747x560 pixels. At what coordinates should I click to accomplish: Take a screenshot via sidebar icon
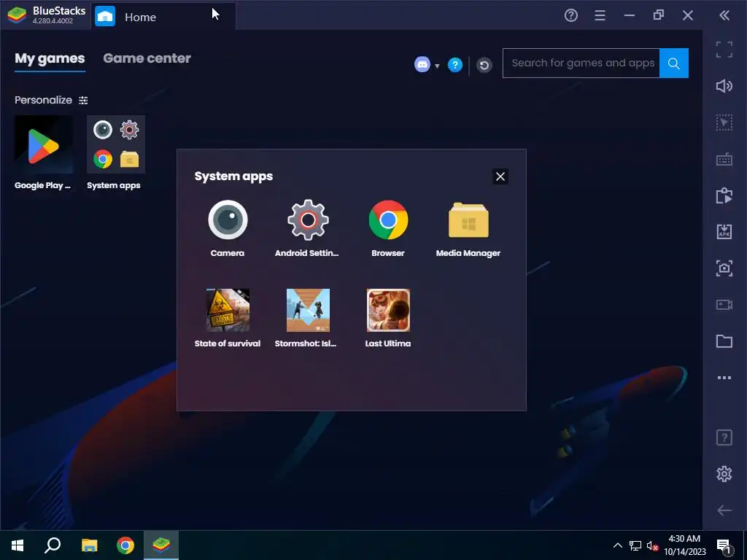[724, 268]
